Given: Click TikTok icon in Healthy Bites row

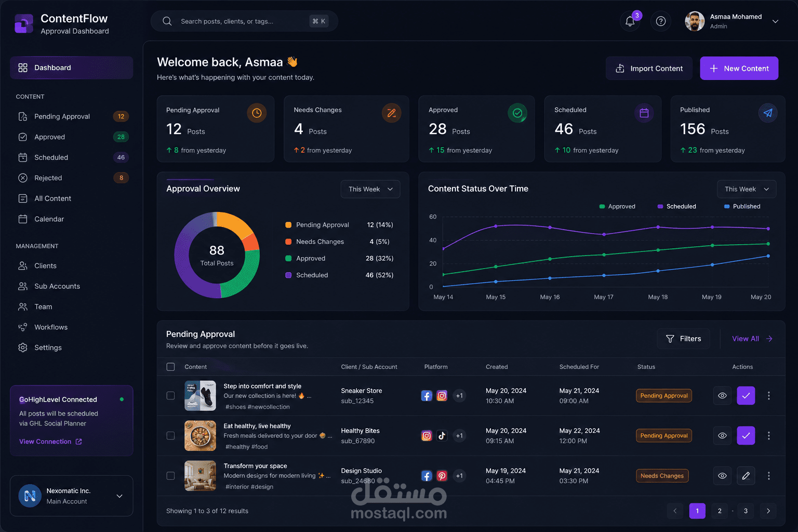Looking at the screenshot, I should pos(442,435).
